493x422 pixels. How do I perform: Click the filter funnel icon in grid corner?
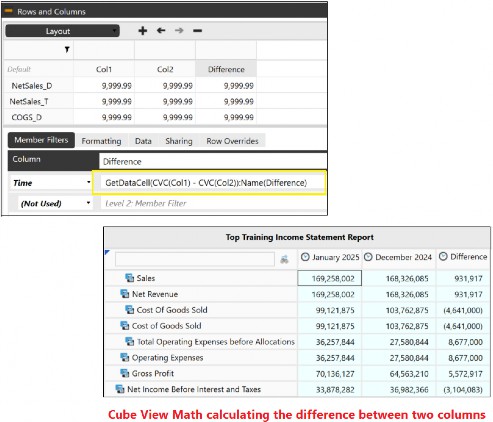point(67,50)
